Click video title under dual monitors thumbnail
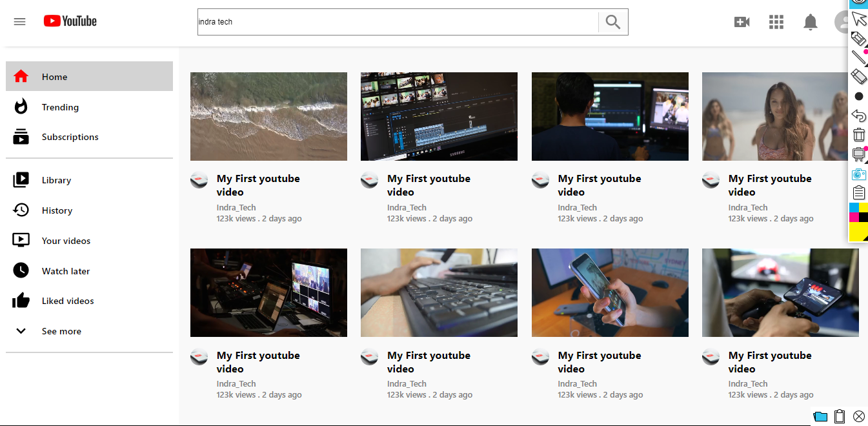This screenshot has width=868, height=426. (600, 185)
